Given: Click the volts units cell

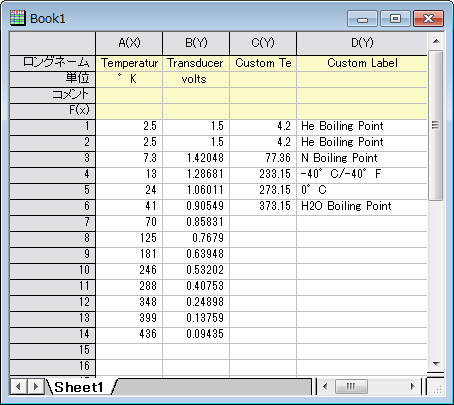Looking at the screenshot, I should [196, 79].
